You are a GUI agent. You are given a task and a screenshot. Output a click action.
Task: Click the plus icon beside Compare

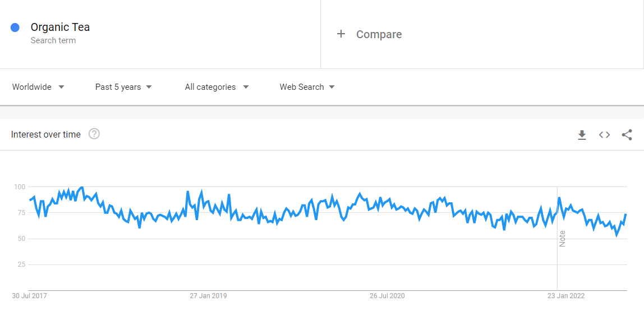coord(341,34)
